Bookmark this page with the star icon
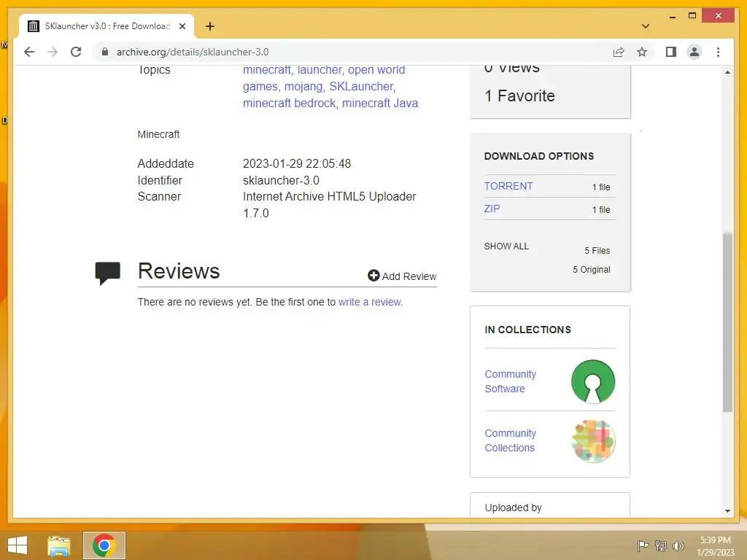 642,52
